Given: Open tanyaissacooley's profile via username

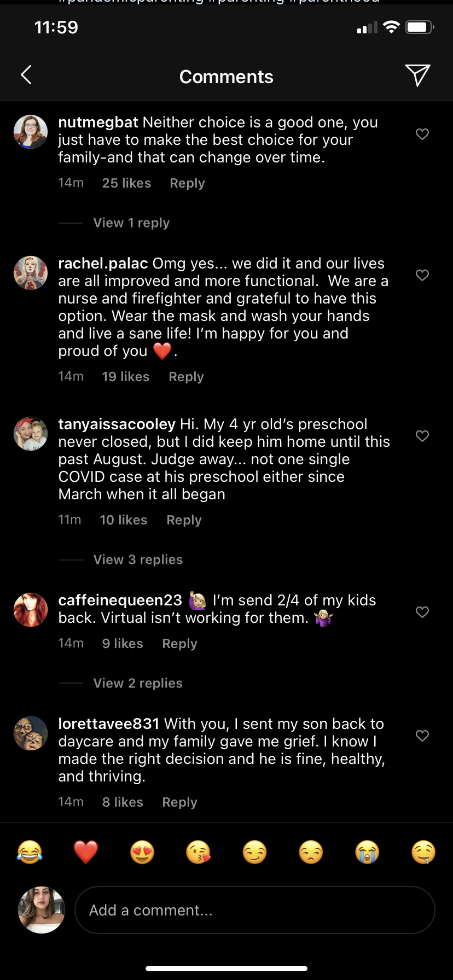Looking at the screenshot, I should click(x=117, y=424).
